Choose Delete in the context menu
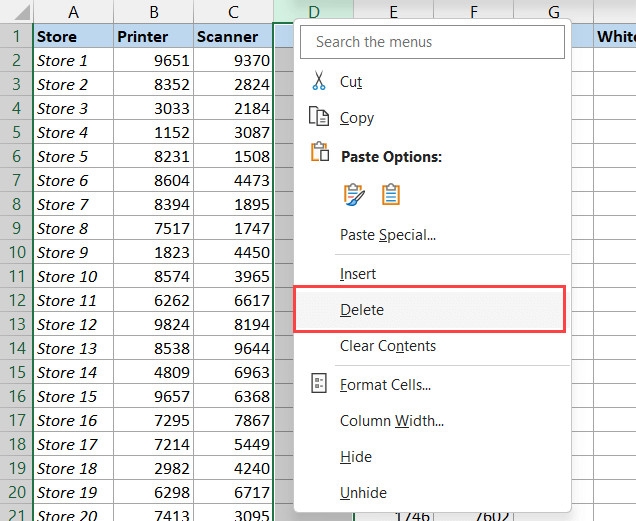 [x=430, y=310]
